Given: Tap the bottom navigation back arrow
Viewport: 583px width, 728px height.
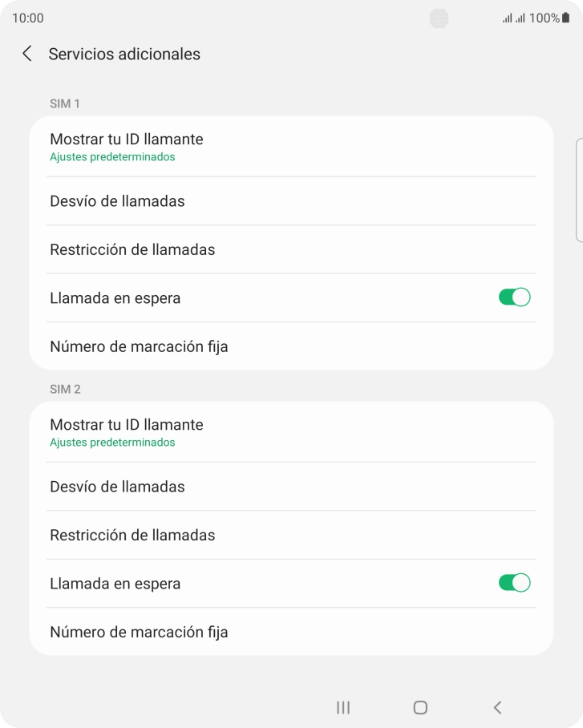Looking at the screenshot, I should (x=497, y=707).
